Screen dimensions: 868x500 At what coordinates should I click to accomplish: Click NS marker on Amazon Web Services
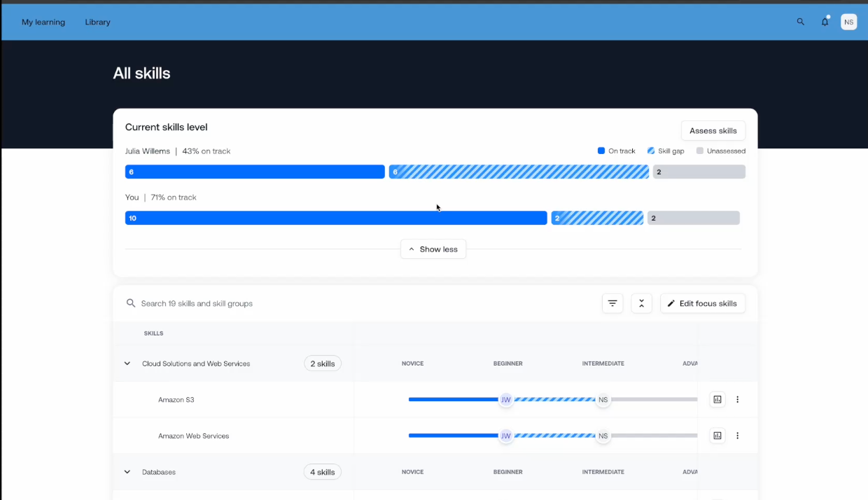pyautogui.click(x=603, y=436)
